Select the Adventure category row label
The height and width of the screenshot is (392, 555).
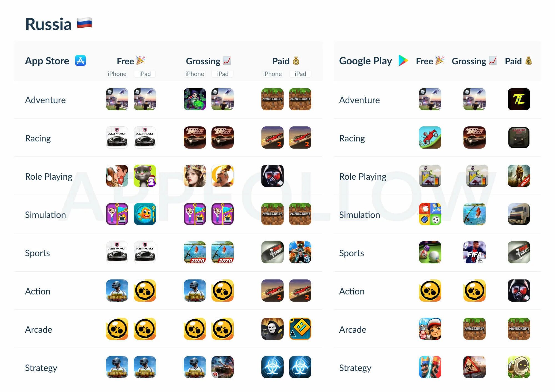(x=46, y=100)
